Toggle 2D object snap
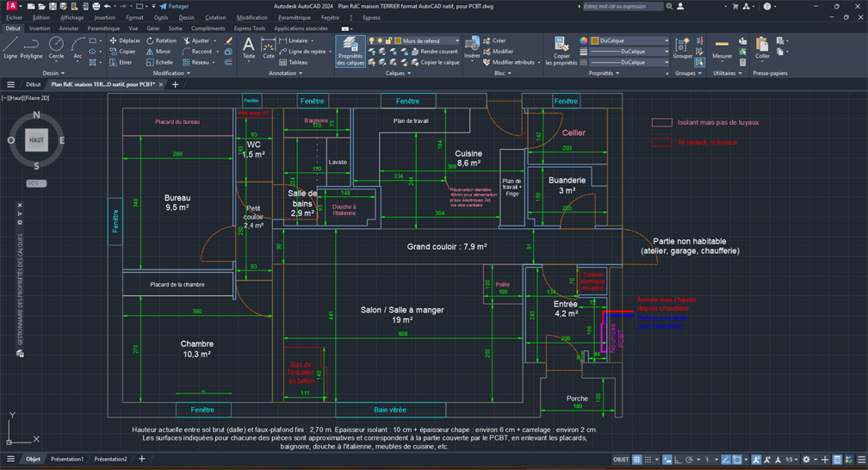The height and width of the screenshot is (470, 868). coord(737,460)
